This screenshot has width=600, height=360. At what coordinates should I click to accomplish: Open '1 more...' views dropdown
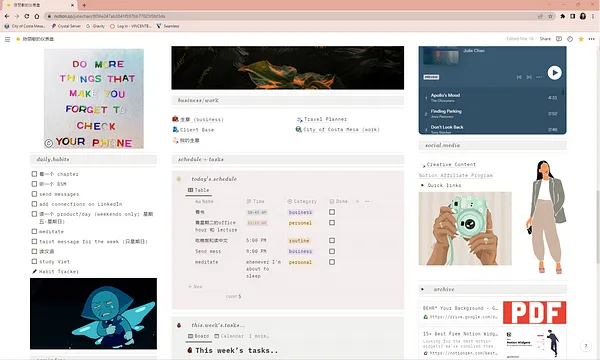tap(259, 336)
